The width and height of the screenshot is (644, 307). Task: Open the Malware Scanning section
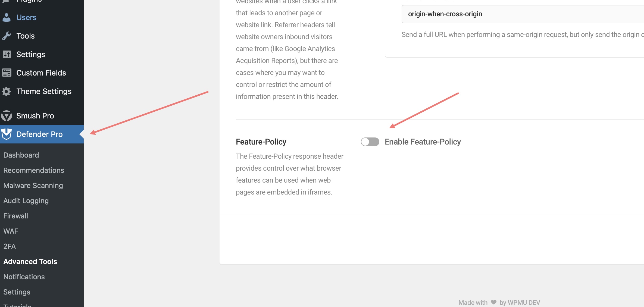click(33, 185)
